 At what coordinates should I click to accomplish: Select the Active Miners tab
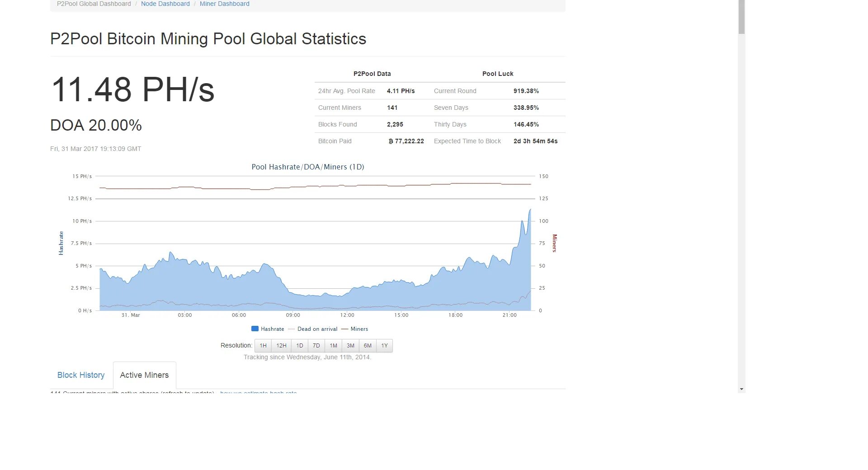(144, 375)
